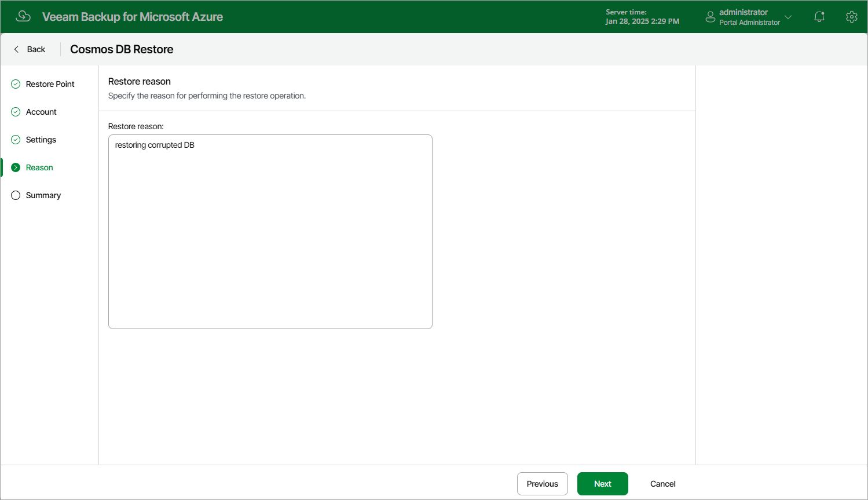Click the 'Specify the reason for performing' description text
Image resolution: width=868 pixels, height=500 pixels.
207,96
